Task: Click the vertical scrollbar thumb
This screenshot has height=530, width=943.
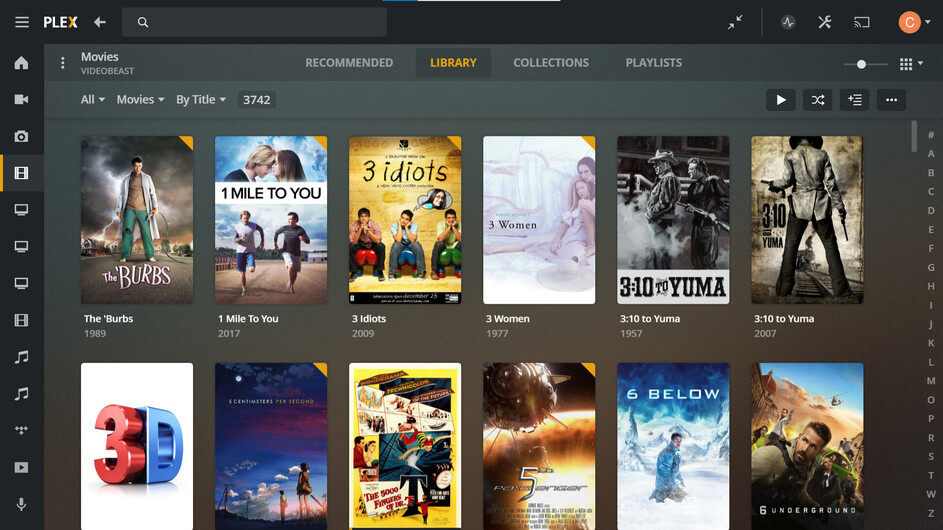Action: point(914,136)
